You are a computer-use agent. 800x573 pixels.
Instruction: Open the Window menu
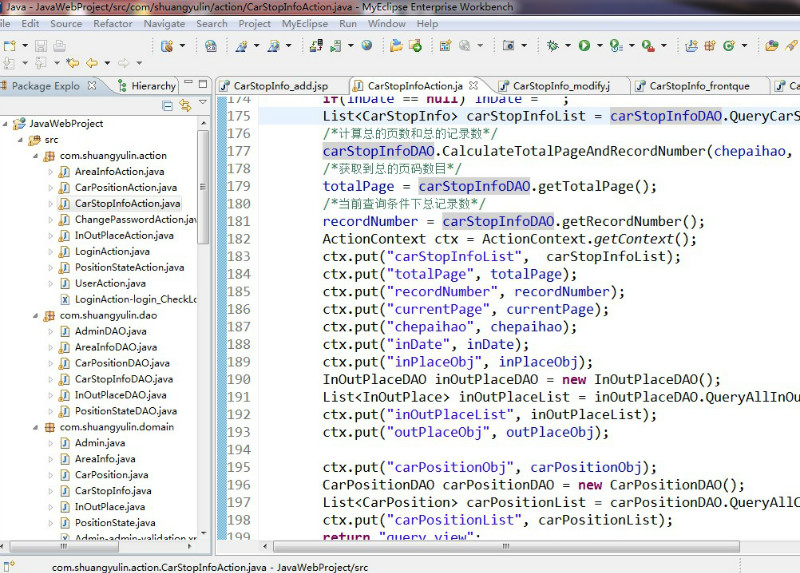(387, 23)
